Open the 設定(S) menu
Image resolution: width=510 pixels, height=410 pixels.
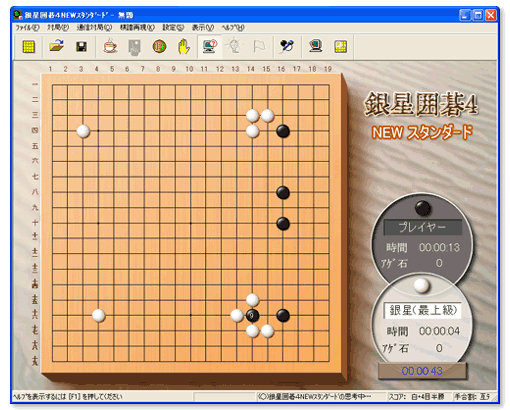point(173,28)
